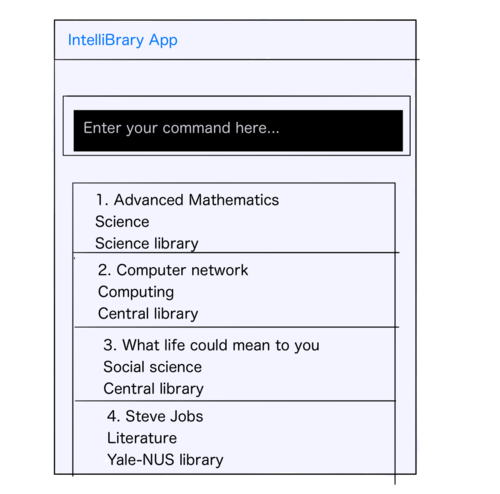This screenshot has width=500, height=494.
Task: Focus the command input field
Action: coord(238,131)
